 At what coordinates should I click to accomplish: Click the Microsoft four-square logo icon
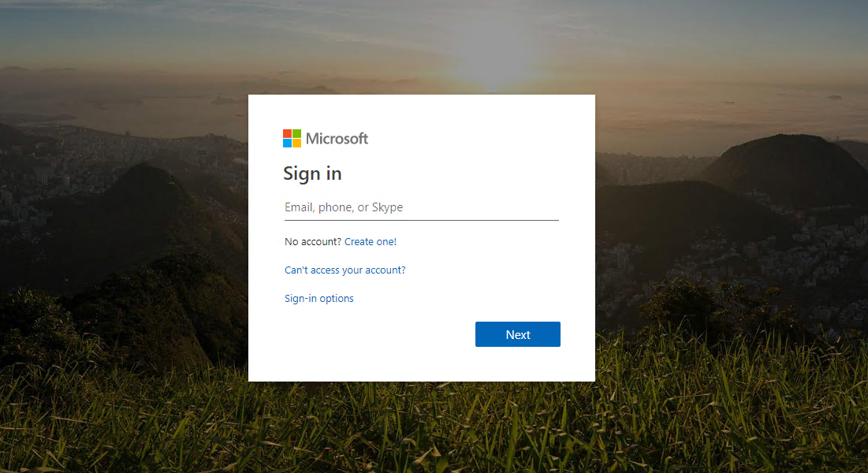click(292, 139)
